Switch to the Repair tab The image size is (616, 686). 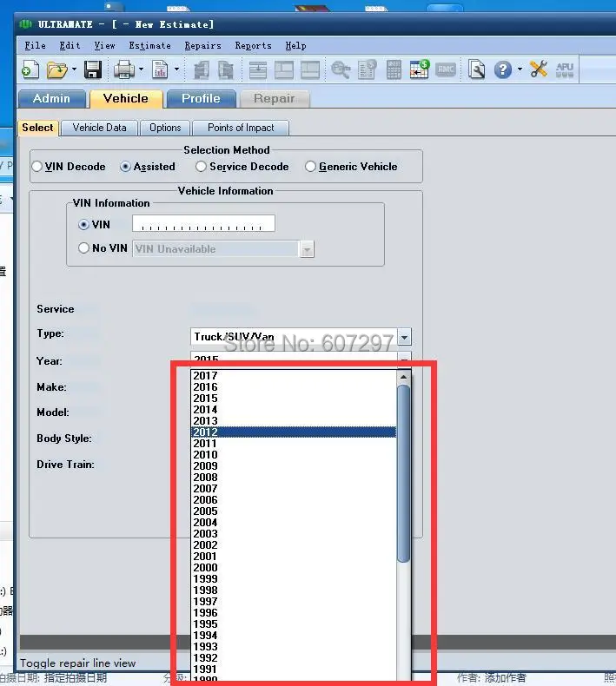coord(274,98)
